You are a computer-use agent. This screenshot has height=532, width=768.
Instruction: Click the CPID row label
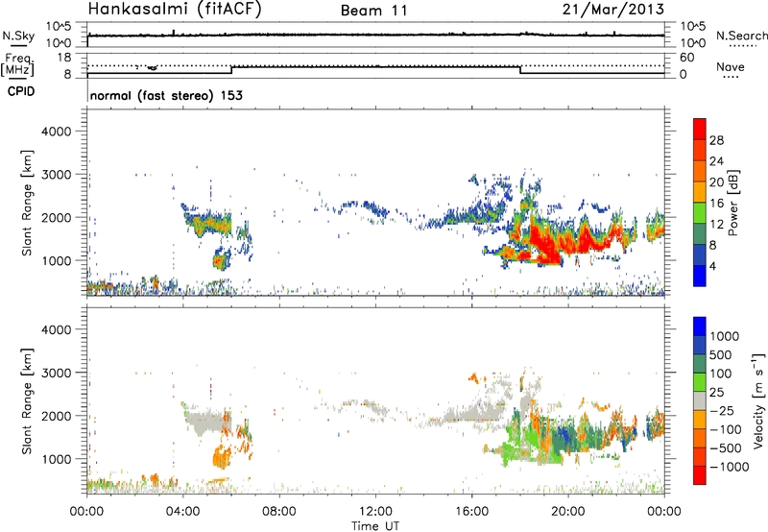[21, 91]
